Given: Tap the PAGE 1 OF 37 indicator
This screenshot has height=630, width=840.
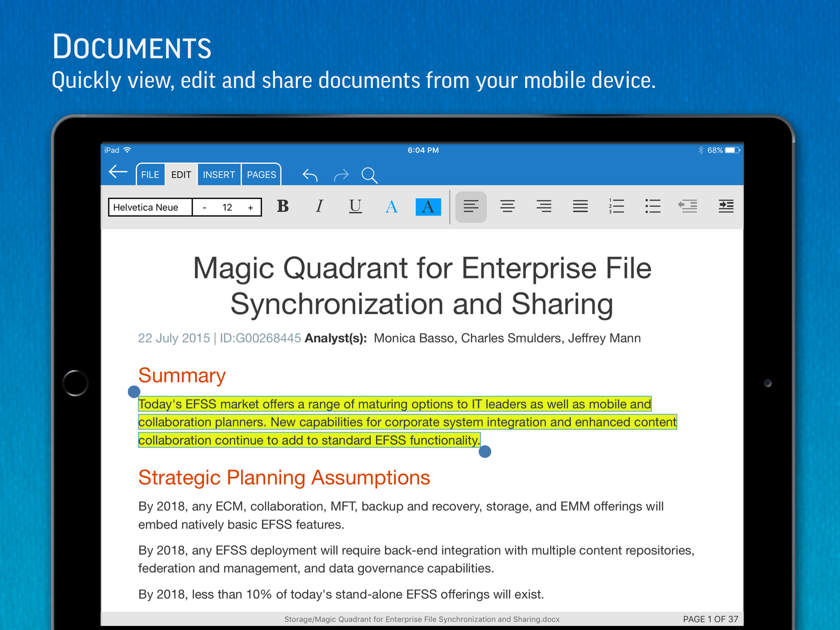Looking at the screenshot, I should tap(710, 619).
